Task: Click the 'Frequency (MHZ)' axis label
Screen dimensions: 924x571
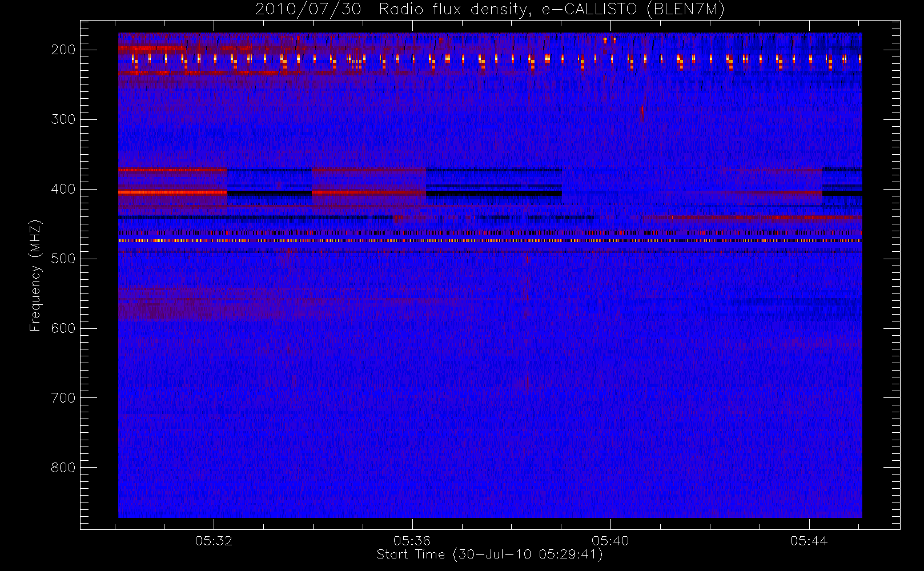Action: (x=35, y=275)
